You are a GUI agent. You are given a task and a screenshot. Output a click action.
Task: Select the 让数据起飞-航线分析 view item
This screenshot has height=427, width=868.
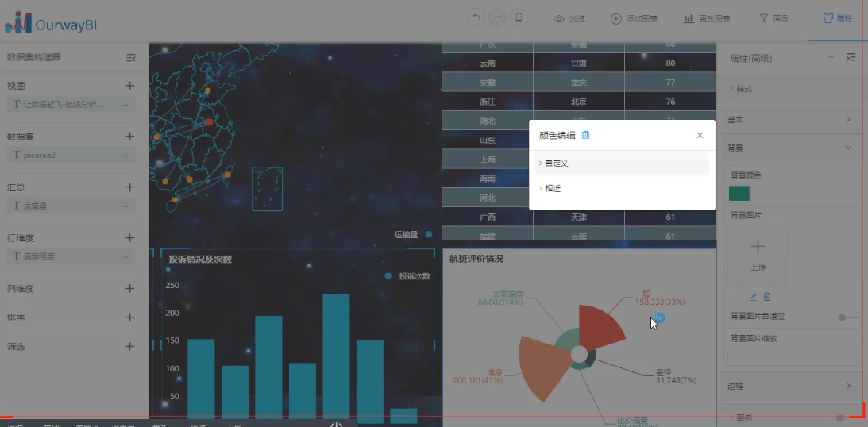pyautogui.click(x=71, y=105)
